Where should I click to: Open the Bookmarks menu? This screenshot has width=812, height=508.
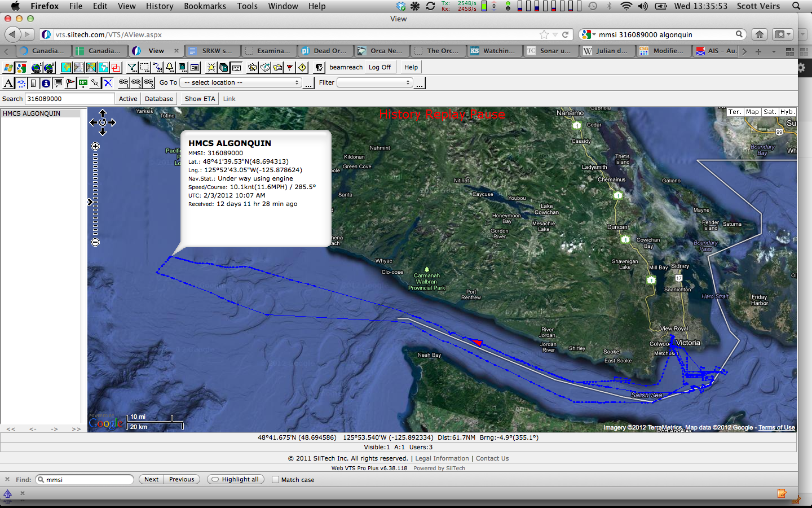click(205, 6)
